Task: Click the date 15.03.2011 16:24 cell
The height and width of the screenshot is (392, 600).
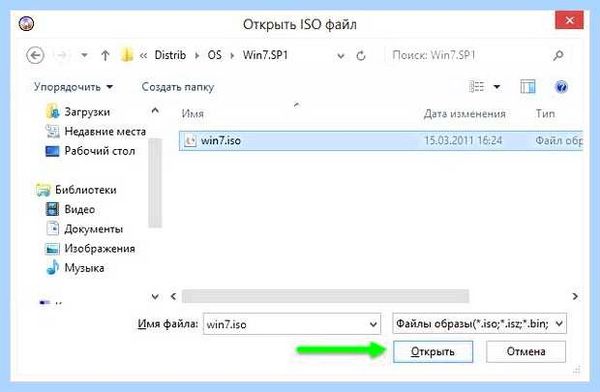Action: pyautogui.click(x=463, y=140)
